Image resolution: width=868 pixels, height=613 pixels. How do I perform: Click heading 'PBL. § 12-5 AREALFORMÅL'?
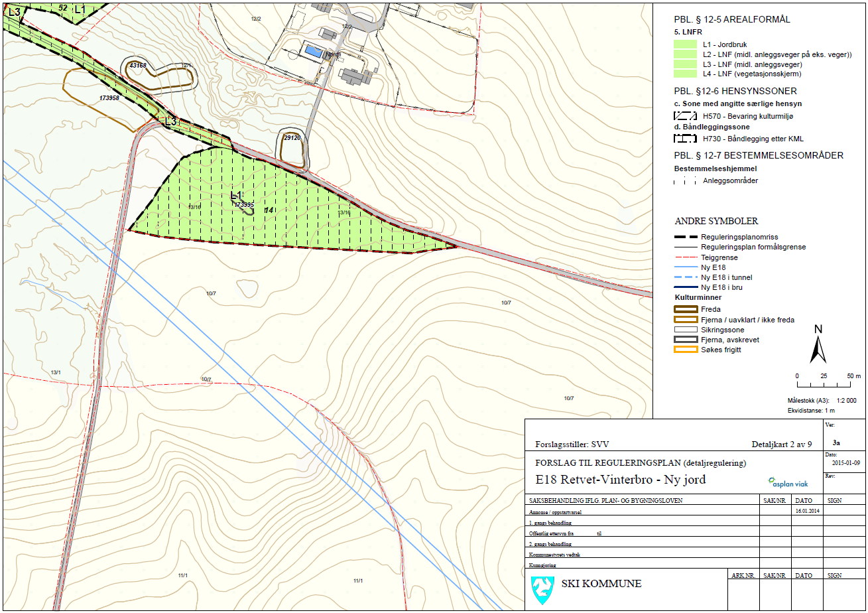coord(732,19)
